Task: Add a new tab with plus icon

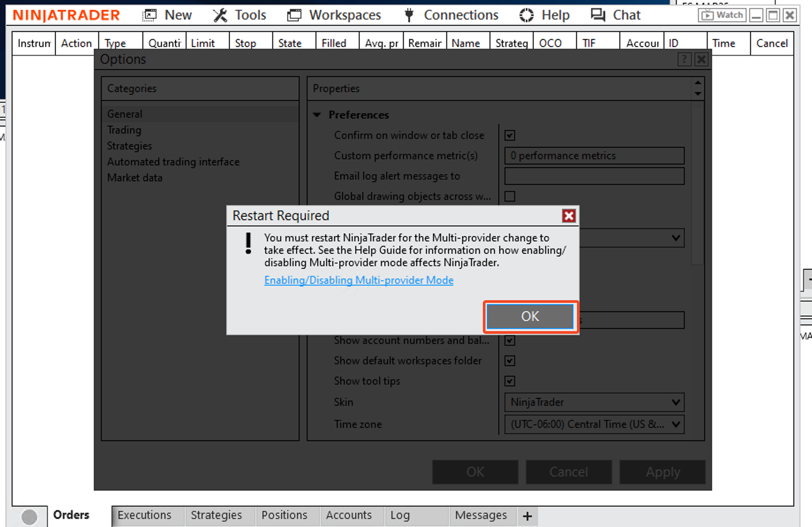Action: coord(527,516)
